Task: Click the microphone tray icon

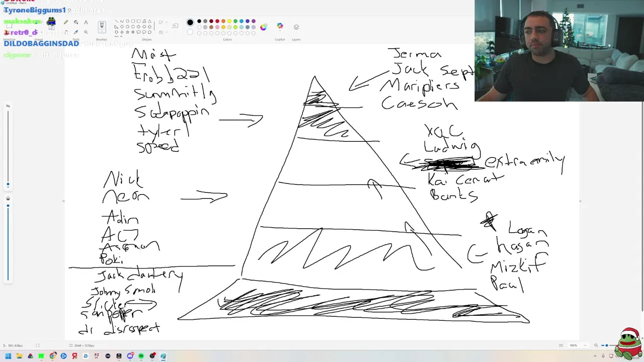Action: pyautogui.click(x=603, y=356)
